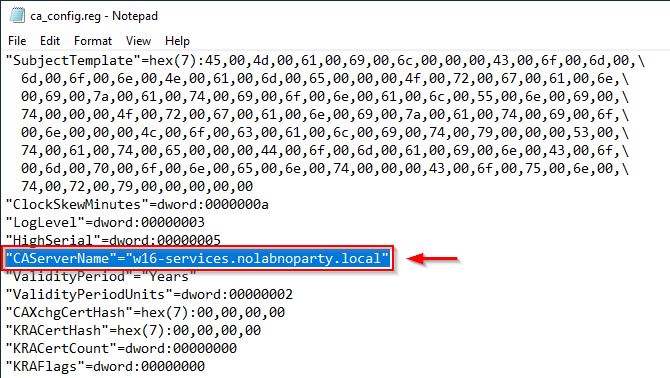
Task: Open the Format menu
Action: (x=93, y=41)
